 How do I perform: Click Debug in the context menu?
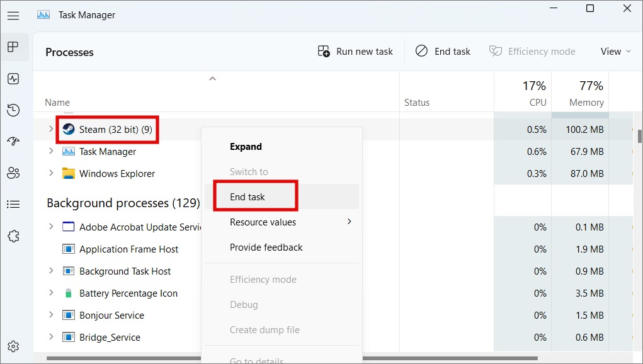click(x=282, y=305)
